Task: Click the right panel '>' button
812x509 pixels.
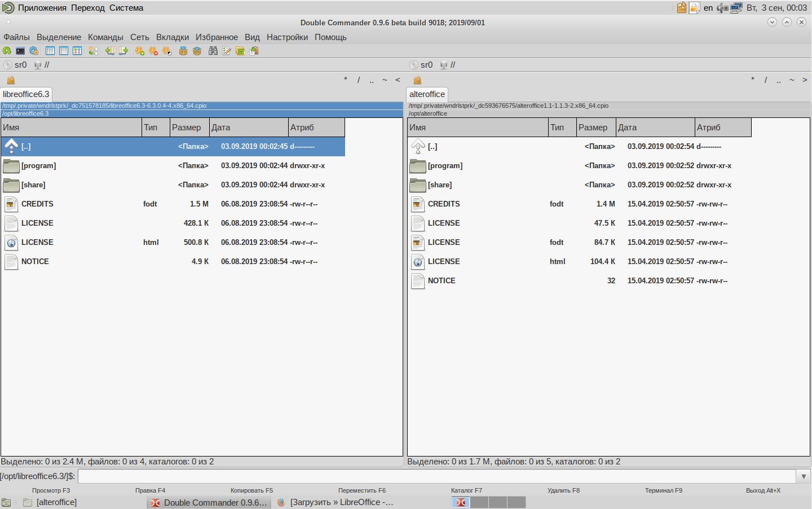Action: [x=805, y=80]
